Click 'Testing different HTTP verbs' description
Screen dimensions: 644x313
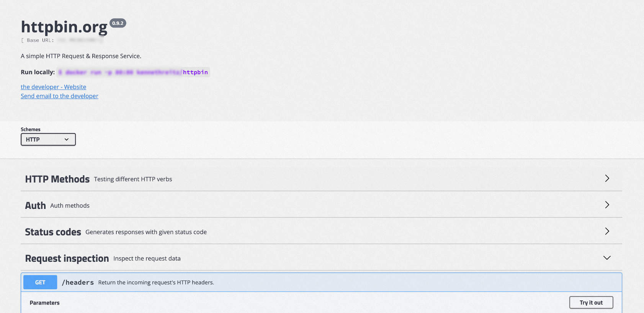coord(133,179)
